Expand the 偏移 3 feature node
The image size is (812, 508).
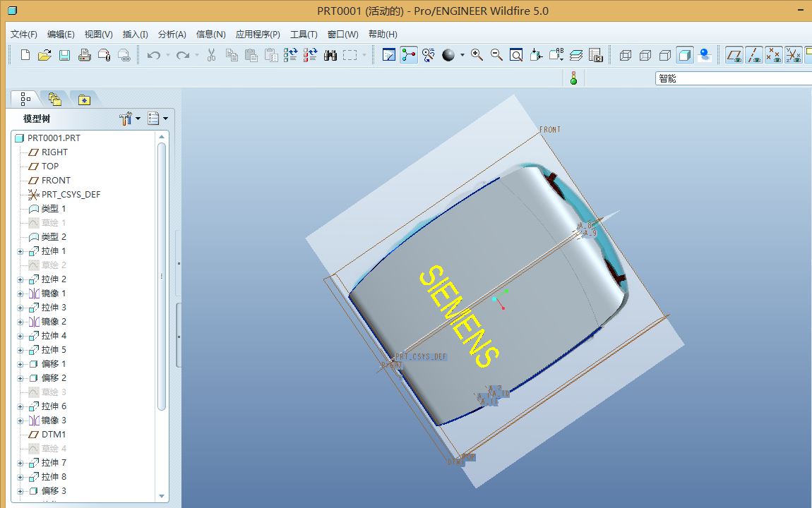click(x=20, y=492)
